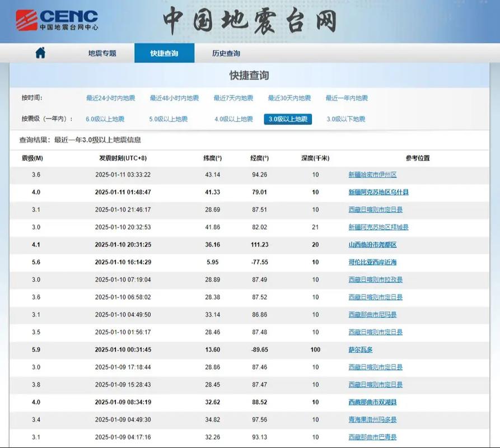The image size is (500, 448).
Task: Select magnitude 5.0 and above filter
Action: (x=169, y=119)
